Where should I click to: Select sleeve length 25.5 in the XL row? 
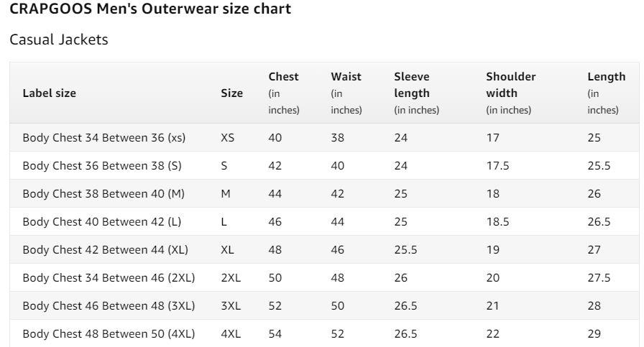click(x=404, y=249)
